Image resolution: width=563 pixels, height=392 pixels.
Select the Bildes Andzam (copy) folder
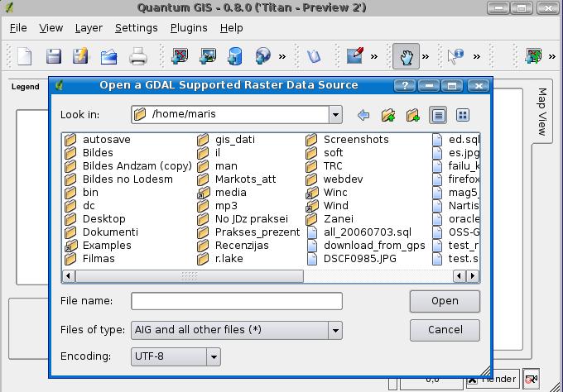128,166
